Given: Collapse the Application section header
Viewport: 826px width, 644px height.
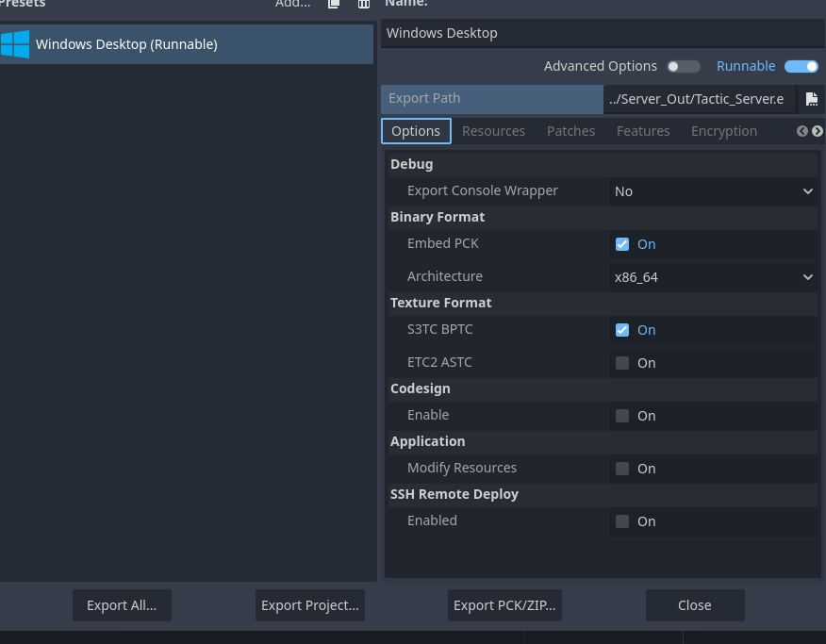Looking at the screenshot, I should (603, 441).
